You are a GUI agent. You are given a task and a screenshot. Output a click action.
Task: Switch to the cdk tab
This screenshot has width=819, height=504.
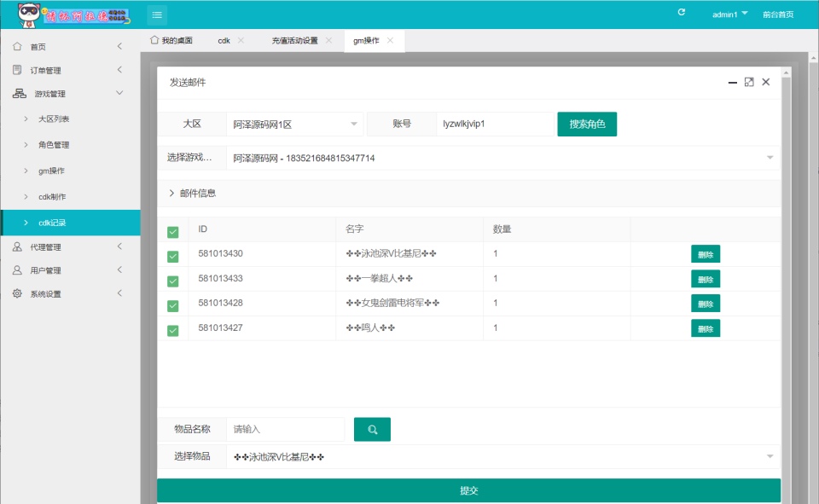click(224, 40)
